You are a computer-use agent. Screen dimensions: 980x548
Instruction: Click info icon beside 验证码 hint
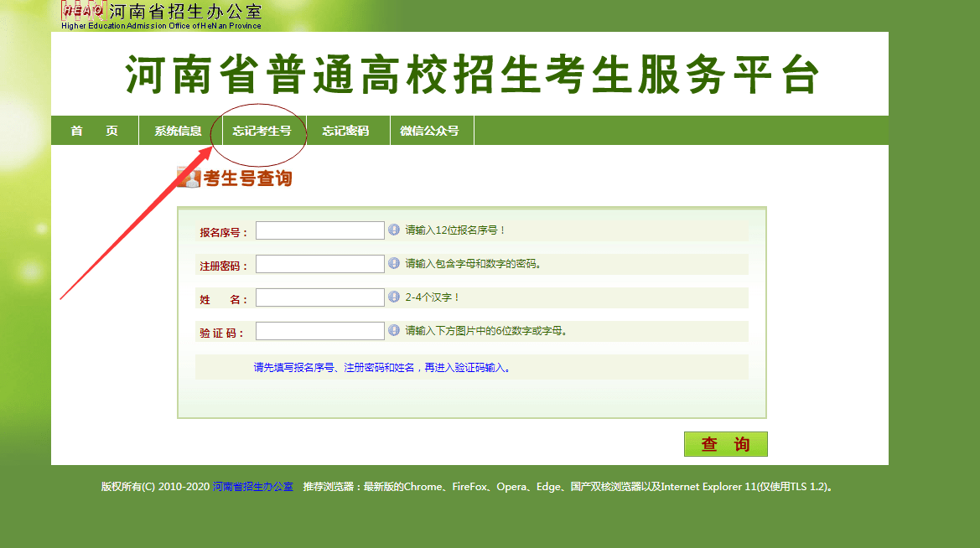[x=394, y=330]
